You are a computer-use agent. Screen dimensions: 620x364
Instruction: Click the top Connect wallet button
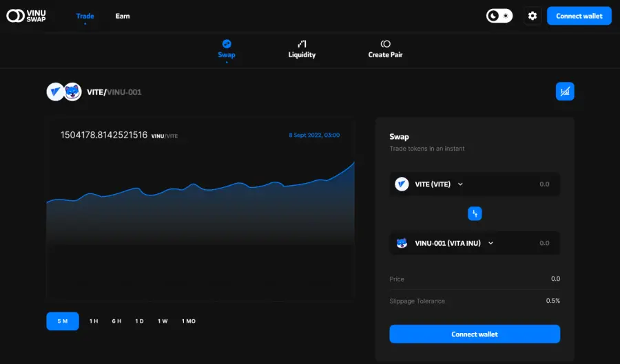coord(579,16)
